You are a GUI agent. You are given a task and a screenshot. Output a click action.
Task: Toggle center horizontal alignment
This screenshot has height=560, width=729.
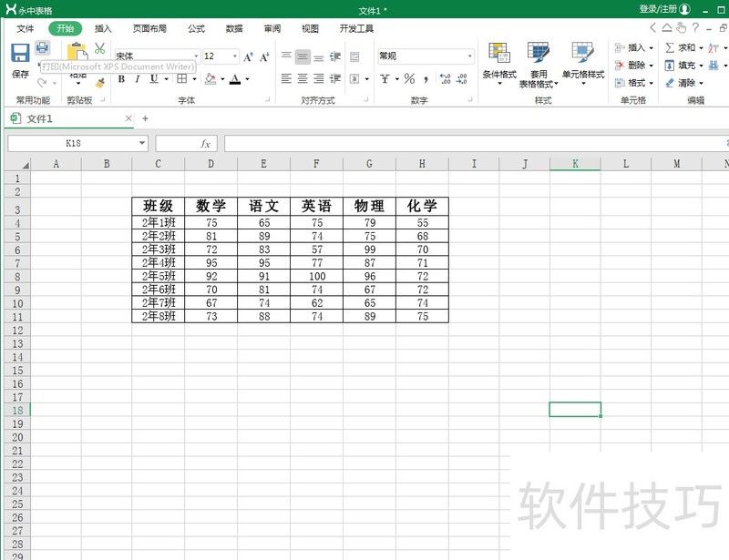(303, 78)
